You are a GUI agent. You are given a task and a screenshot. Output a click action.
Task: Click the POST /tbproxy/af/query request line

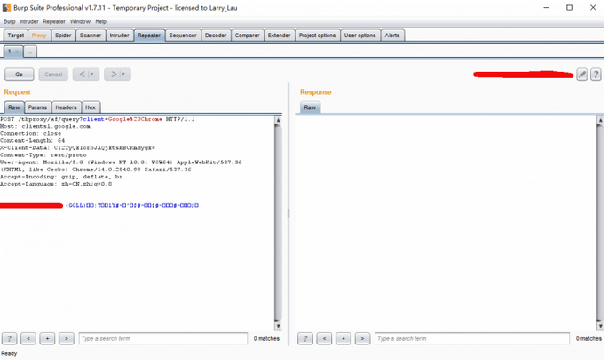coord(98,119)
